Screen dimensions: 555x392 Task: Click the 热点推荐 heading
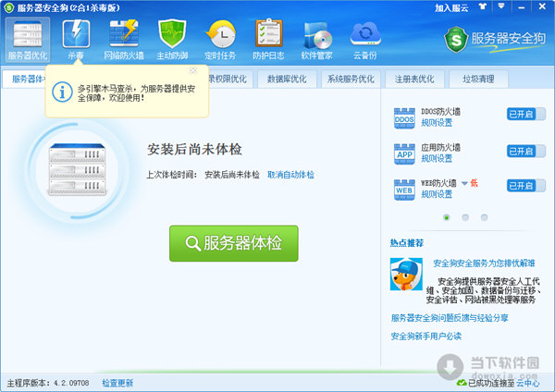pyautogui.click(x=406, y=243)
